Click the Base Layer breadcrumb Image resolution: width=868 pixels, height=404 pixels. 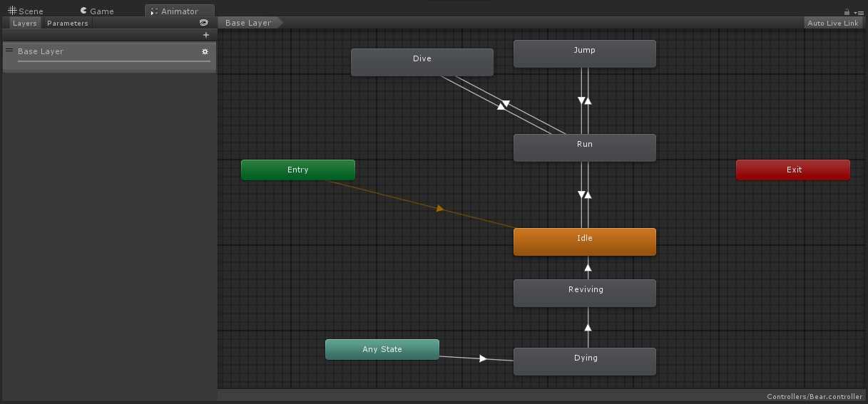(x=248, y=23)
